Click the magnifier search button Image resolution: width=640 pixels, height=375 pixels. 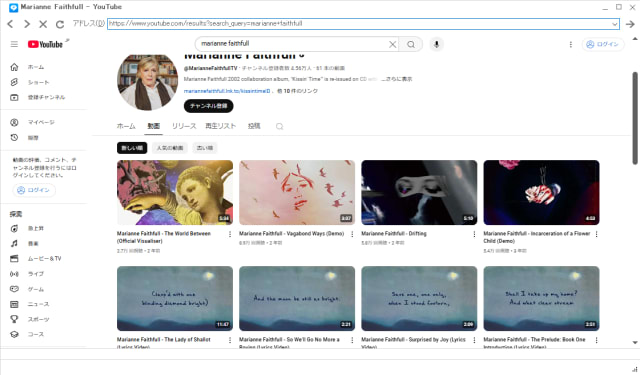point(411,44)
